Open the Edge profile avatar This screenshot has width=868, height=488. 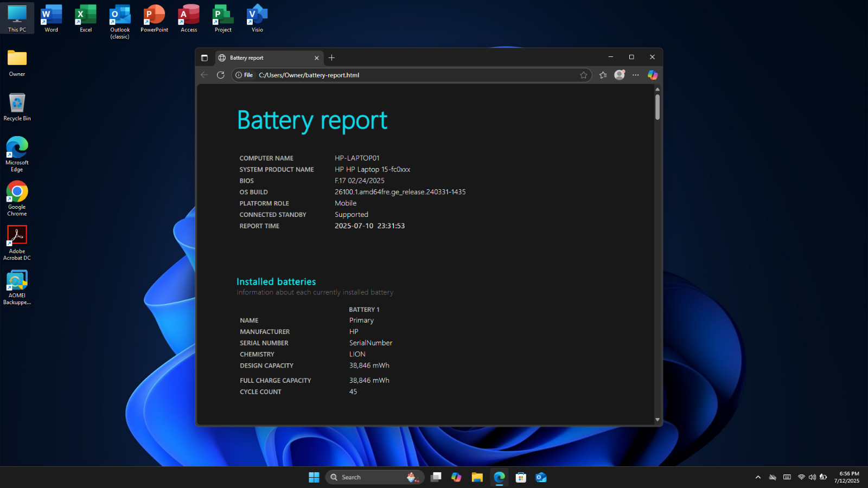click(x=620, y=75)
